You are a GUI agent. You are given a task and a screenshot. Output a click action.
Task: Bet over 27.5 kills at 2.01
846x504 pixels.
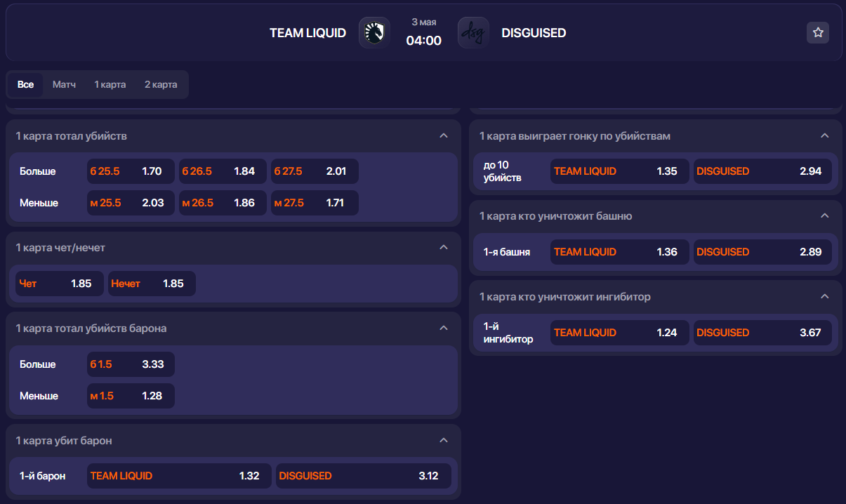(x=315, y=171)
